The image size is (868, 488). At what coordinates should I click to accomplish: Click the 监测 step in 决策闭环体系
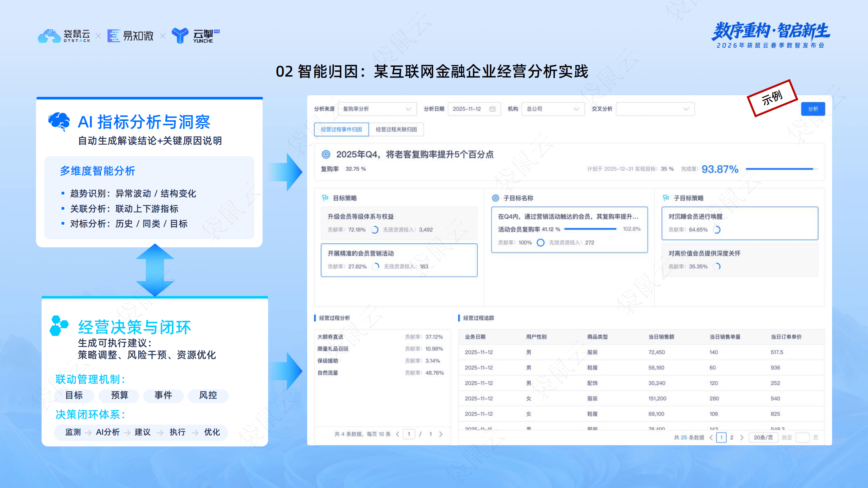[73, 432]
